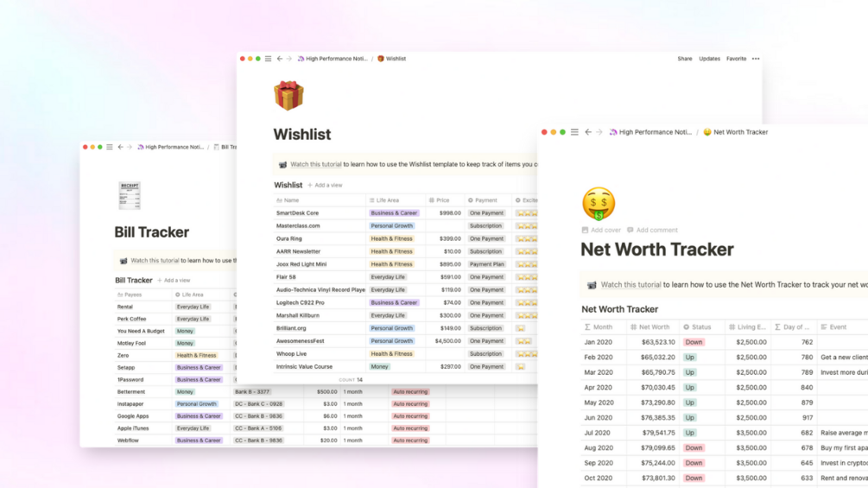
Task: Open Watch this tutorial link in Net Worth Tracker
Action: (630, 285)
